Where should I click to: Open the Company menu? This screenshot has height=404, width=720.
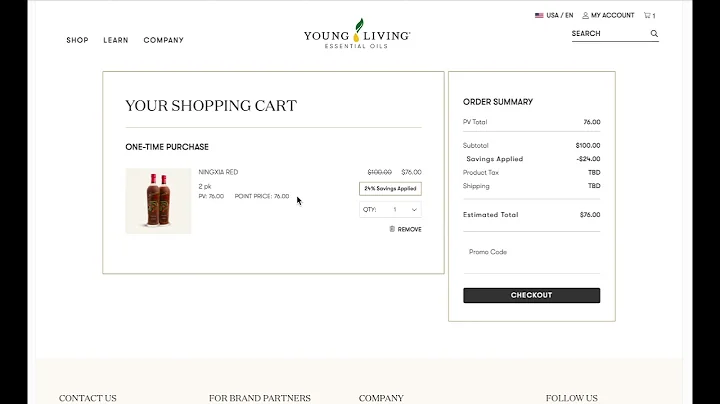[x=163, y=40]
